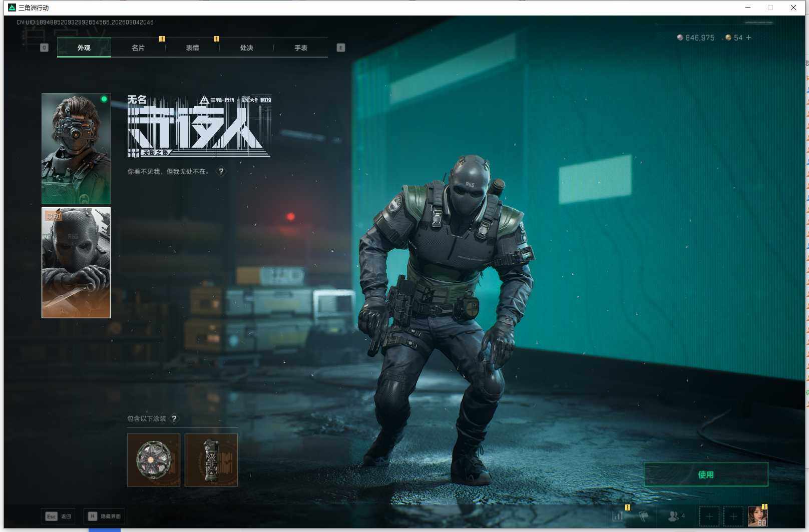The image size is (809, 532).
Task: Add teammate in first empty slot
Action: coord(709,516)
